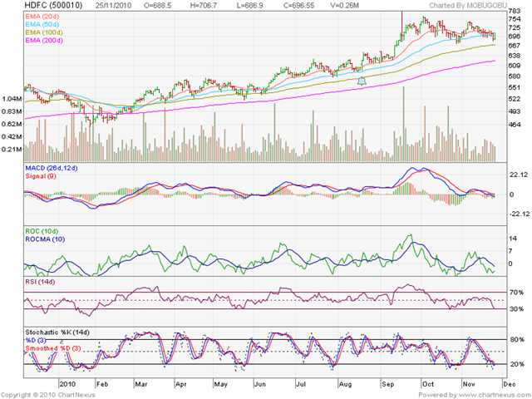Click the 783 price axis value

(515, 11)
